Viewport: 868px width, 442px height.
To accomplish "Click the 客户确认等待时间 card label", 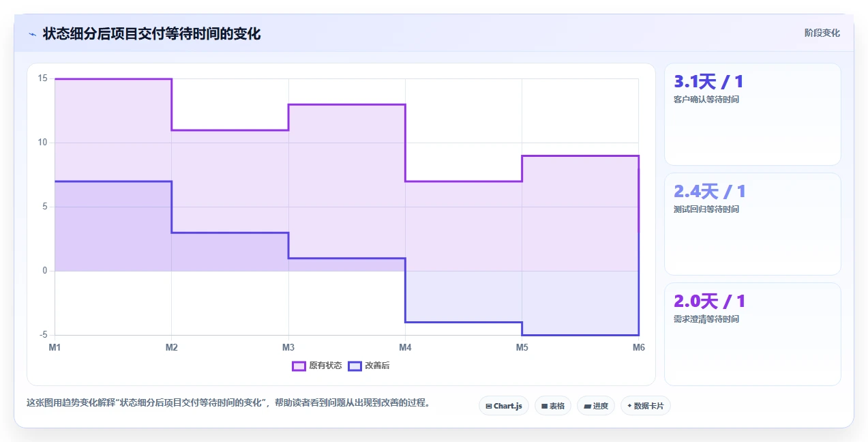I will [706, 100].
